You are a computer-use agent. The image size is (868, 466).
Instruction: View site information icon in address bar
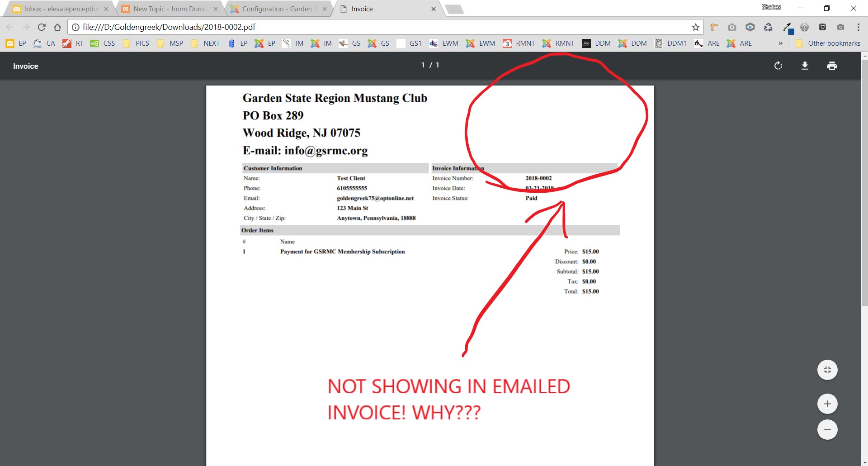pyautogui.click(x=75, y=27)
